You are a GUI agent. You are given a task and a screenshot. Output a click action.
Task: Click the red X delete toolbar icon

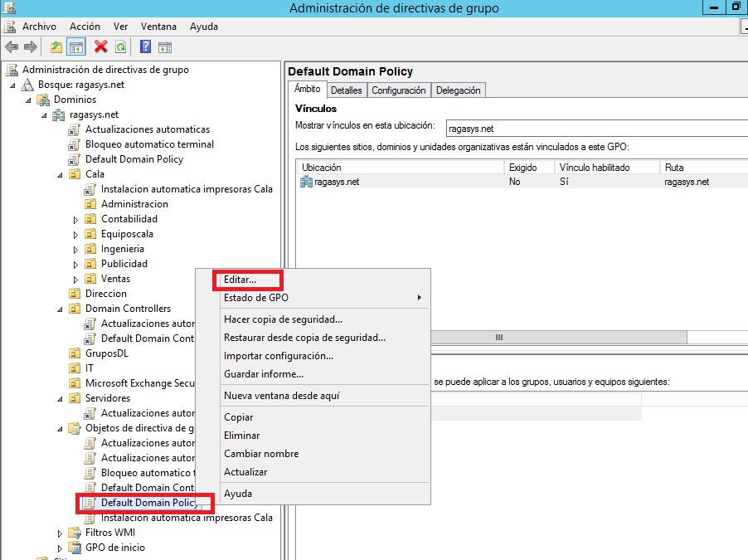click(100, 46)
